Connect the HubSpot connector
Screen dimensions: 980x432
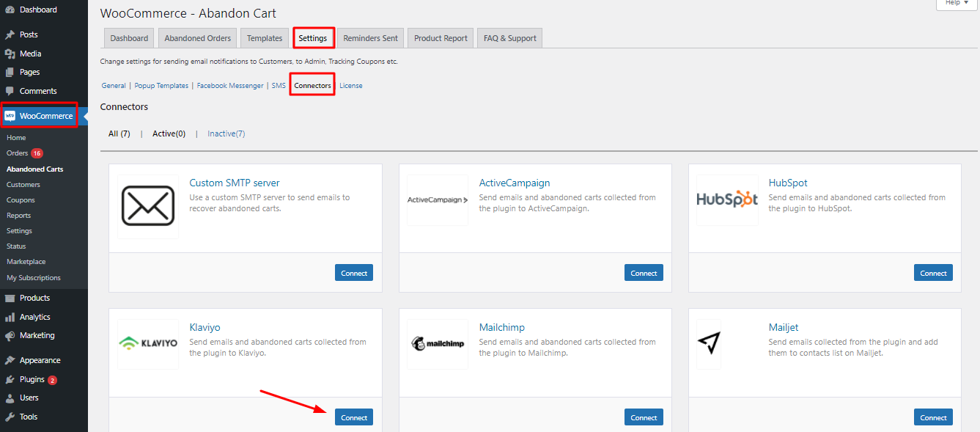[933, 273]
